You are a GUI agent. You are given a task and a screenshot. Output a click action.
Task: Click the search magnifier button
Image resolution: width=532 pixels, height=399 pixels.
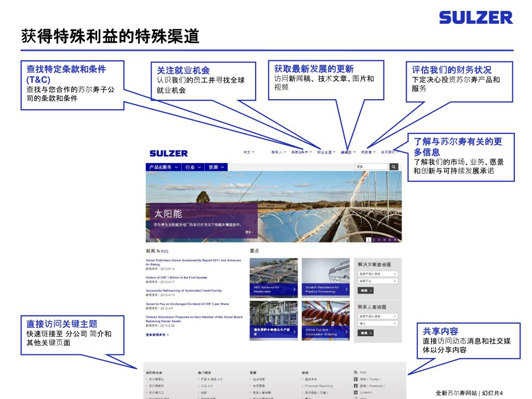tap(394, 167)
